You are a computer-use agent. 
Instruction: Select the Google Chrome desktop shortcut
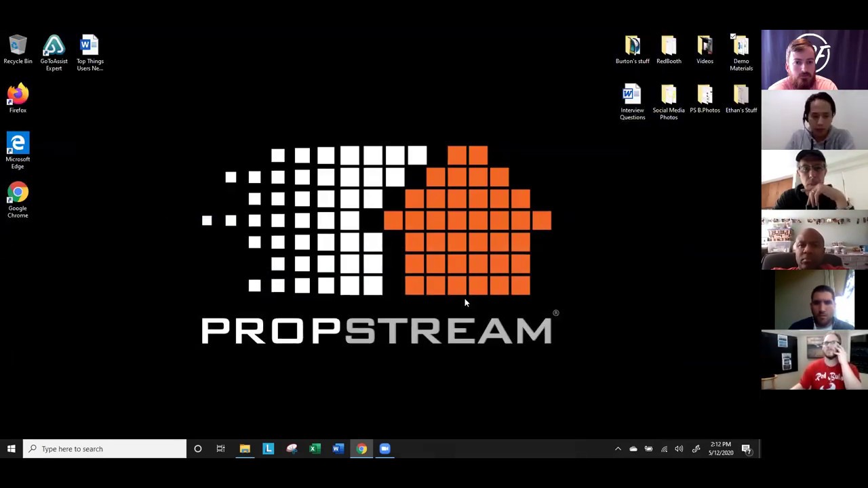tap(18, 201)
